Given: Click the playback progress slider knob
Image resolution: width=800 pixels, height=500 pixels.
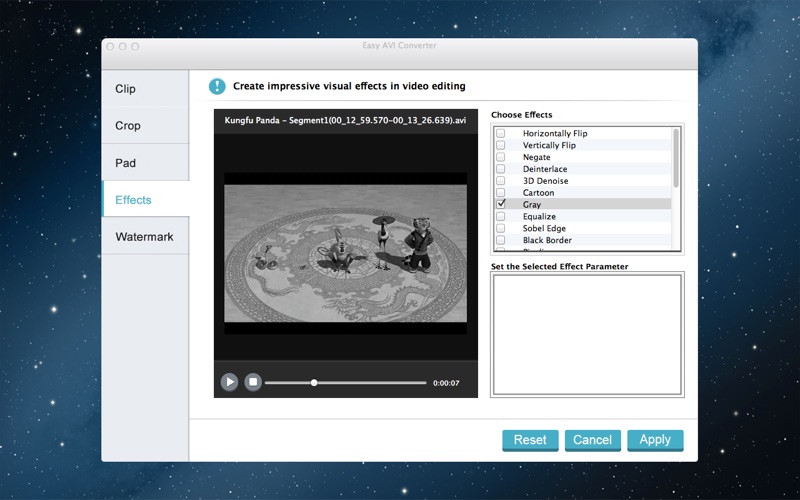Looking at the screenshot, I should 314,383.
